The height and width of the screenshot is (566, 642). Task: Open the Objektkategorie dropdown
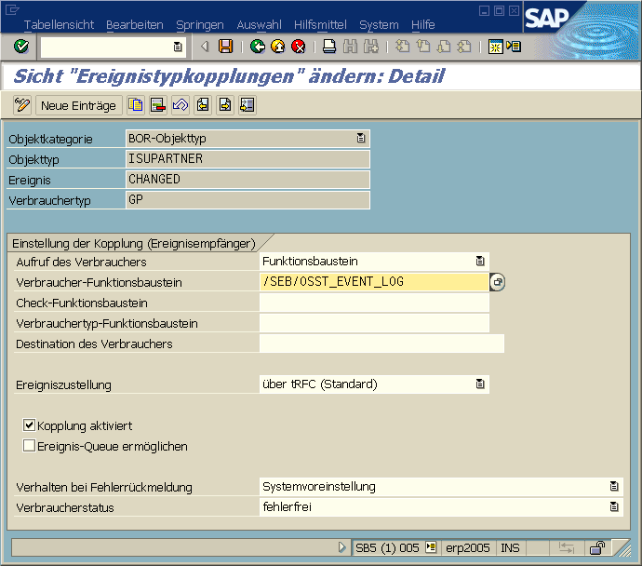(x=361, y=138)
